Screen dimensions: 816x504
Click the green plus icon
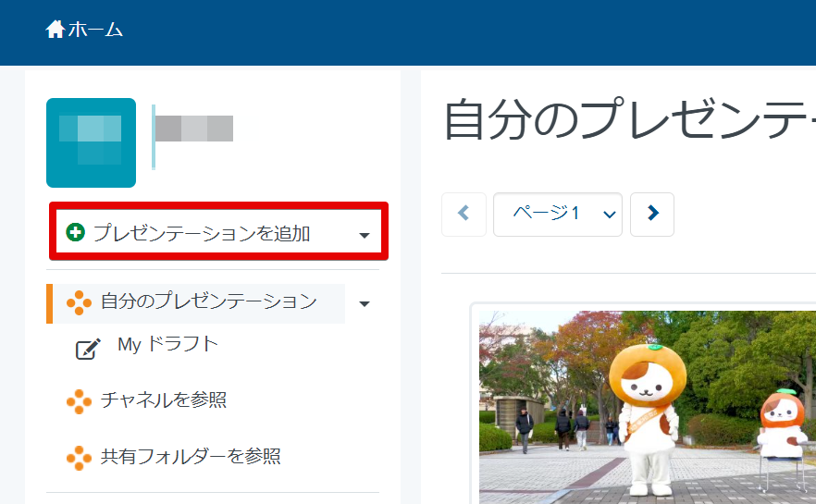pyautogui.click(x=76, y=233)
